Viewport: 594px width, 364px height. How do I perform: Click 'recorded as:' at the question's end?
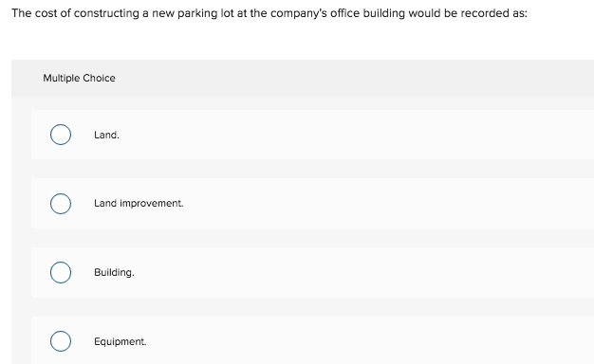(x=494, y=13)
